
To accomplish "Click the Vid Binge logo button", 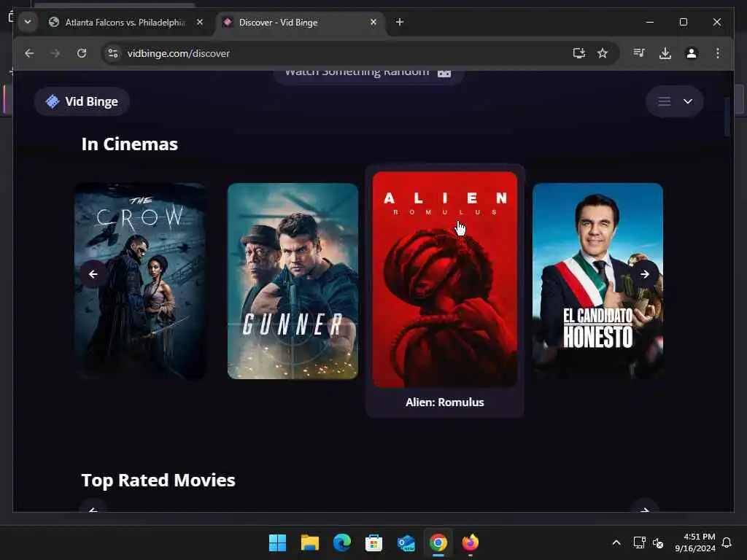I will point(82,101).
